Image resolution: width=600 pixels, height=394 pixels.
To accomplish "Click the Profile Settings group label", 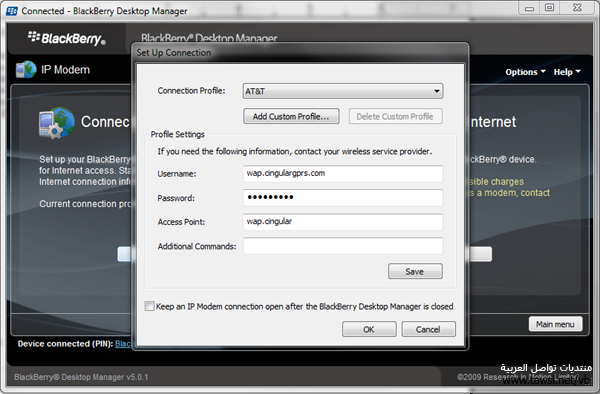I will (x=178, y=134).
